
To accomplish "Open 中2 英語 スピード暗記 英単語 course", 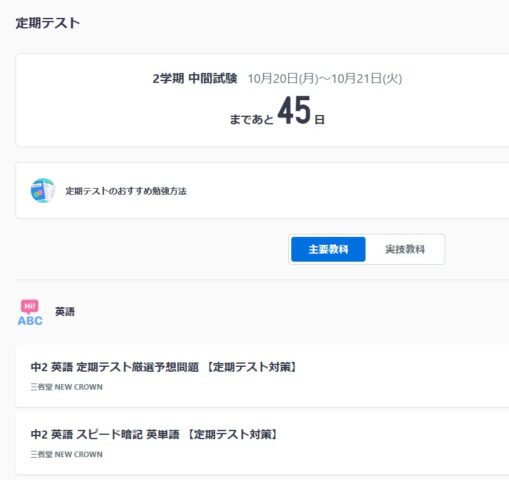I will click(x=262, y=443).
